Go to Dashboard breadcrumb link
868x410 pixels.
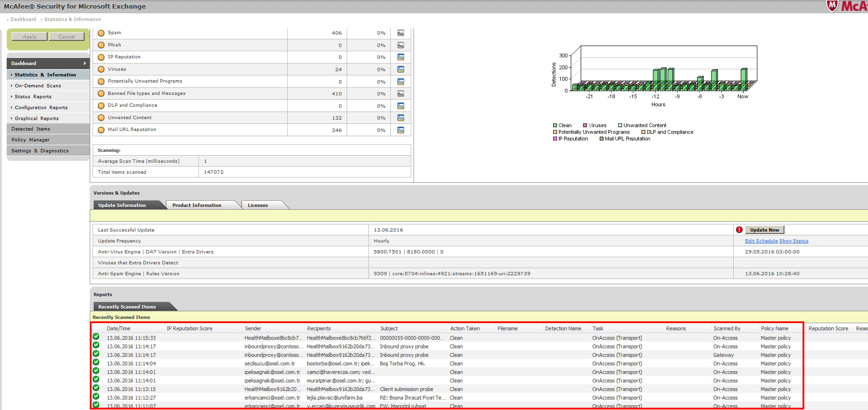(x=23, y=19)
